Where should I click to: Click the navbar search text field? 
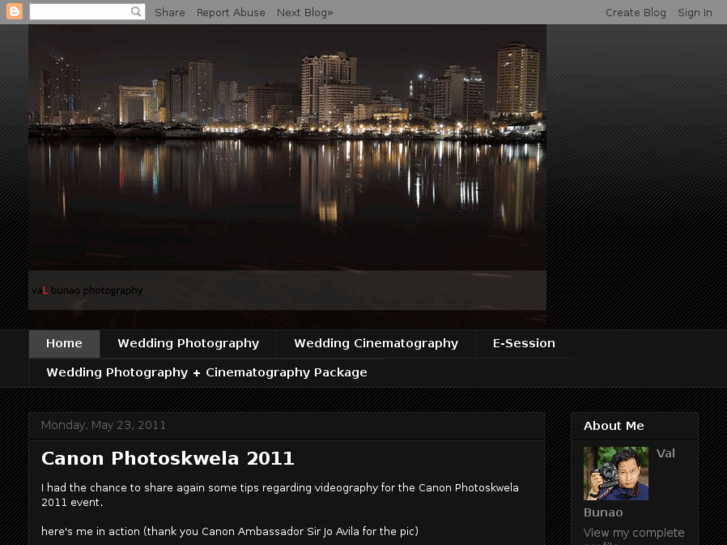(x=80, y=12)
